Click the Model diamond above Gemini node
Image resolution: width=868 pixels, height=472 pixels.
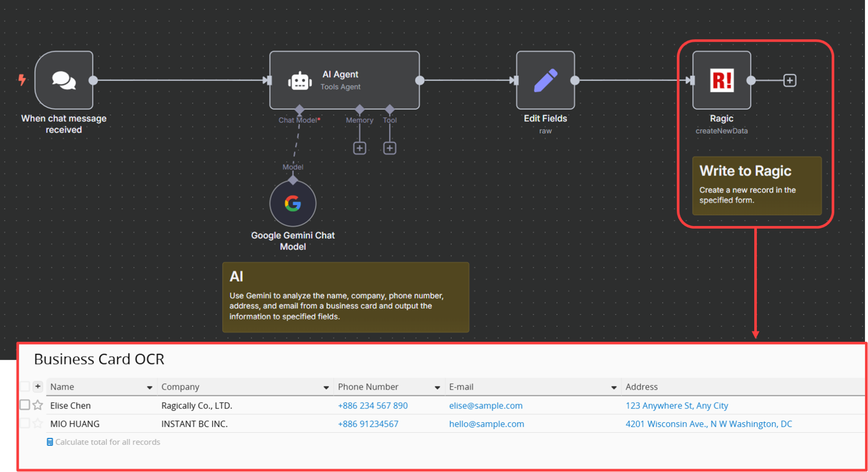[293, 180]
